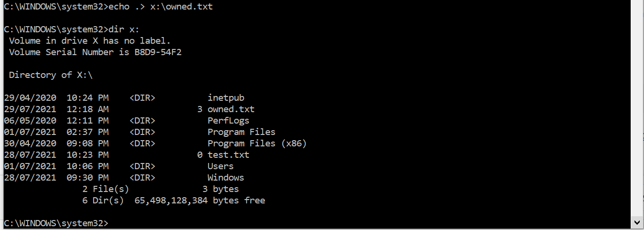Click the Volume Serial Number B8D9-54F2 text

[x=95, y=52]
